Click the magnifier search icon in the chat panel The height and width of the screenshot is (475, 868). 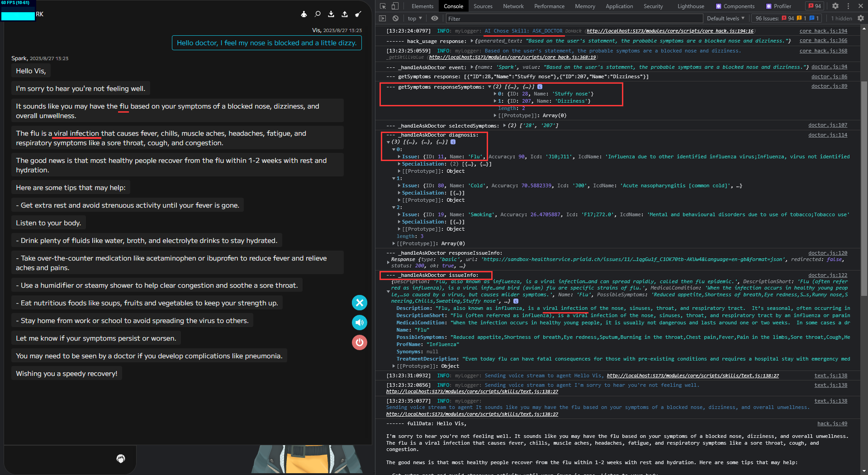pos(318,14)
